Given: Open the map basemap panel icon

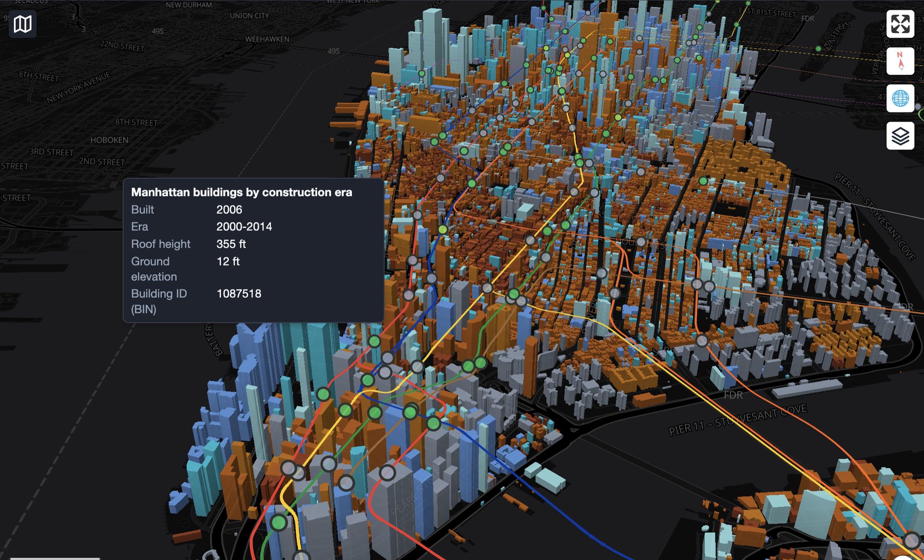Looking at the screenshot, I should coord(23,24).
